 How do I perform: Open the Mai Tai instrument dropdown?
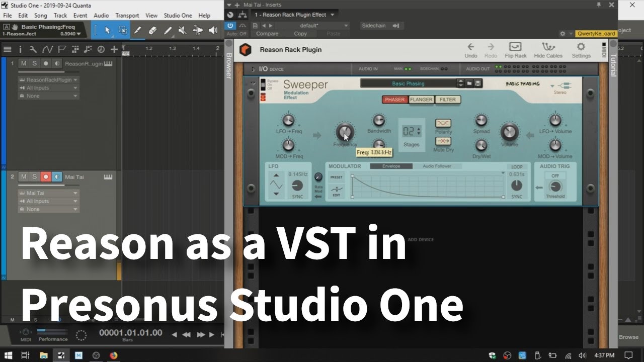pos(48,193)
